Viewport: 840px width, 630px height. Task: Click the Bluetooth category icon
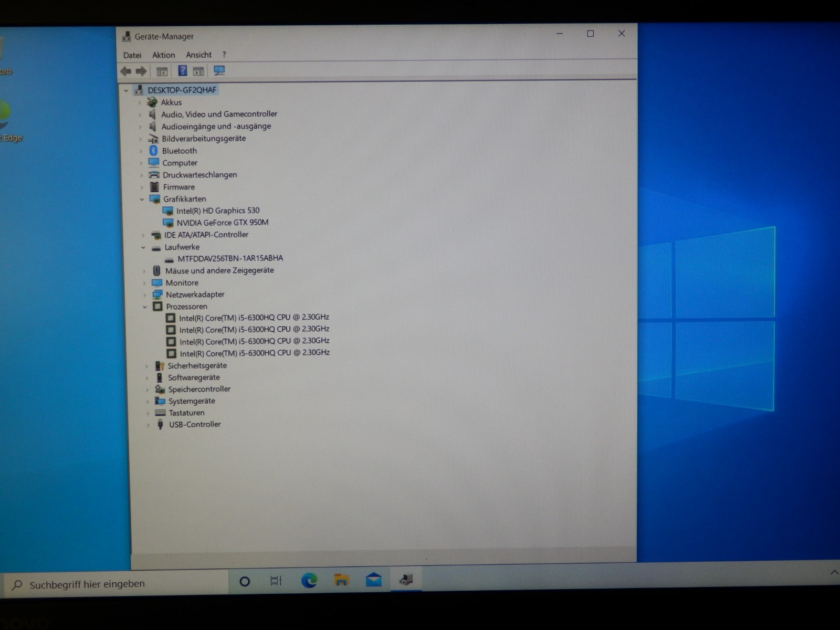pyautogui.click(x=153, y=151)
